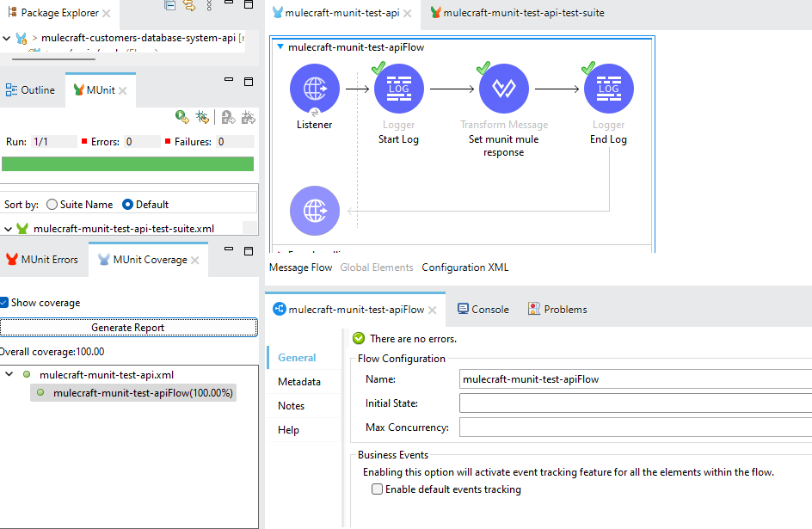The width and height of the screenshot is (812, 529).
Task: Select the End Log Logger component
Action: pos(608,88)
